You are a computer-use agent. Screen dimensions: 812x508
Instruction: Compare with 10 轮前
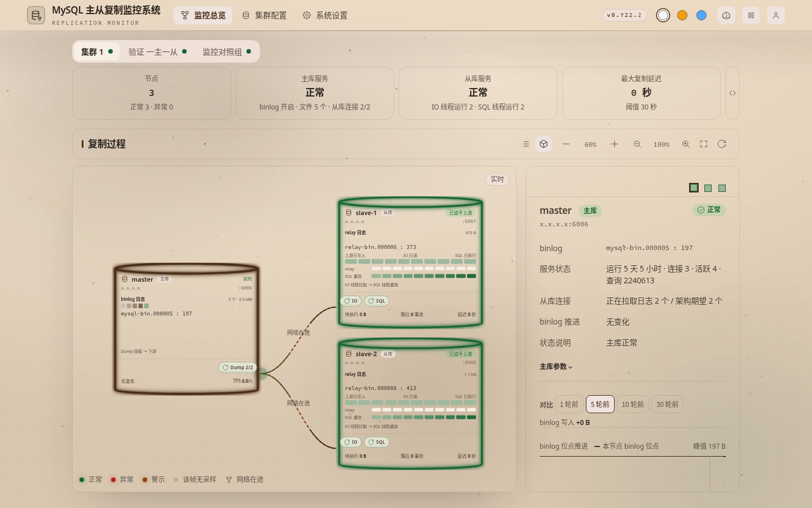coord(633,404)
